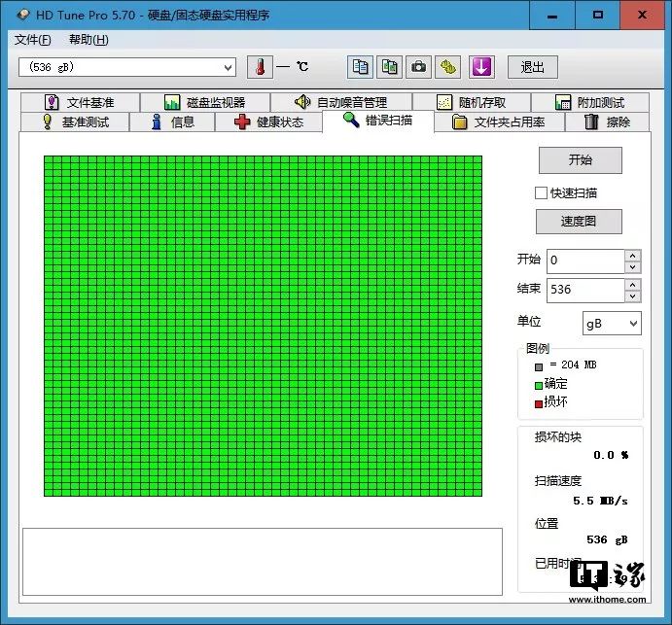
Task: Click the copy text to clipboard icon
Action: [x=360, y=67]
